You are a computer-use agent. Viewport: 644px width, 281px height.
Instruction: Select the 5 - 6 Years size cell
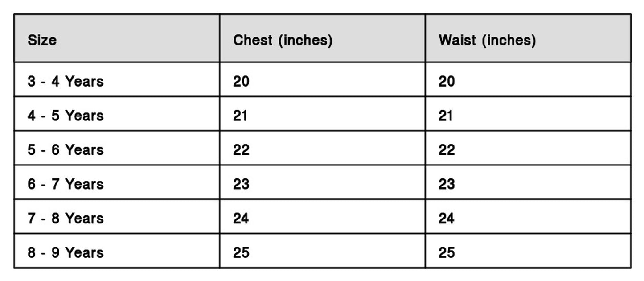[66, 150]
